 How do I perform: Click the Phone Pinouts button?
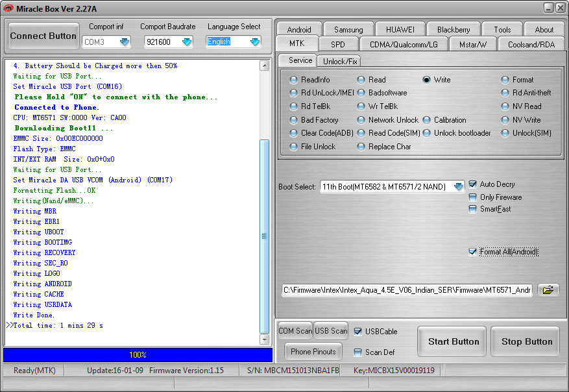(313, 352)
